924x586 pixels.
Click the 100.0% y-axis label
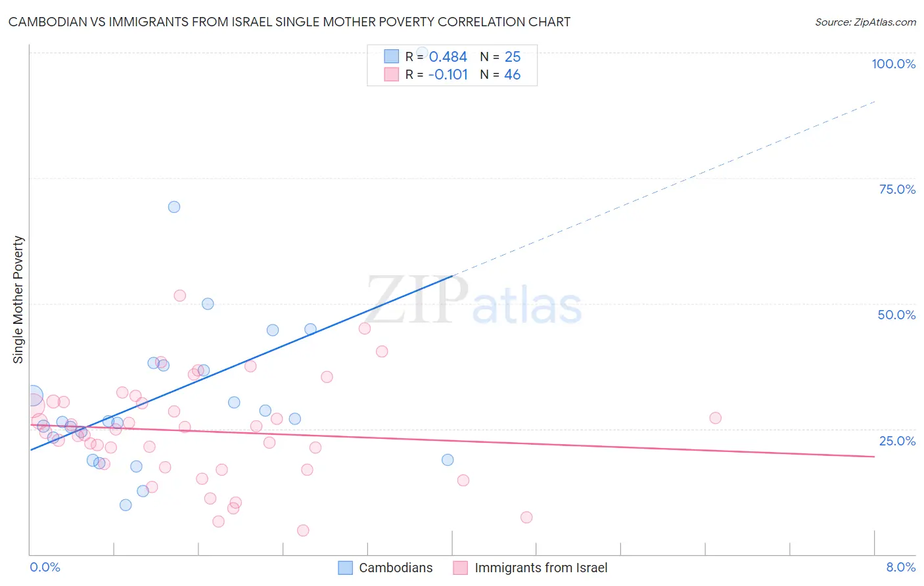893,64
